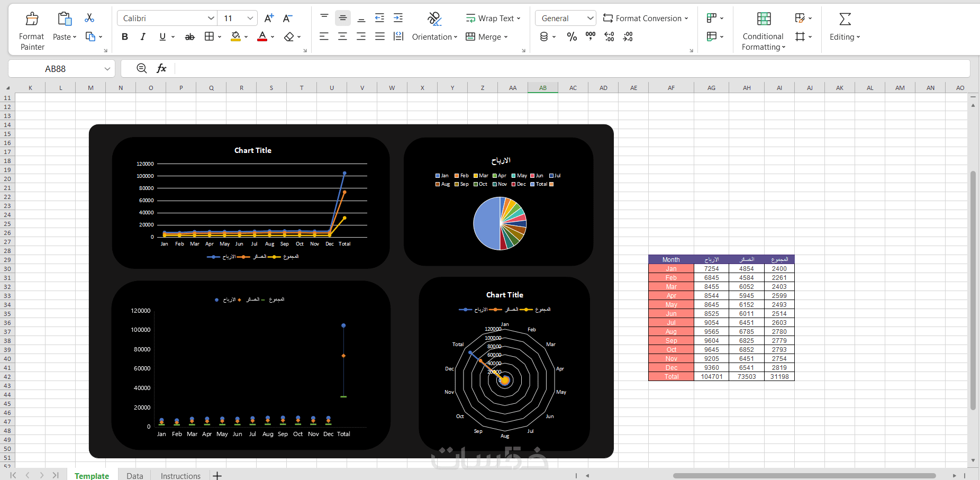Click inside the formula bar input

pos(571,68)
